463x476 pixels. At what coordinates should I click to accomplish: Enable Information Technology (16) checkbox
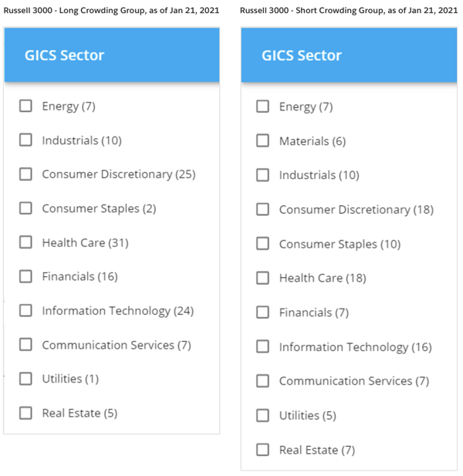pyautogui.click(x=262, y=346)
